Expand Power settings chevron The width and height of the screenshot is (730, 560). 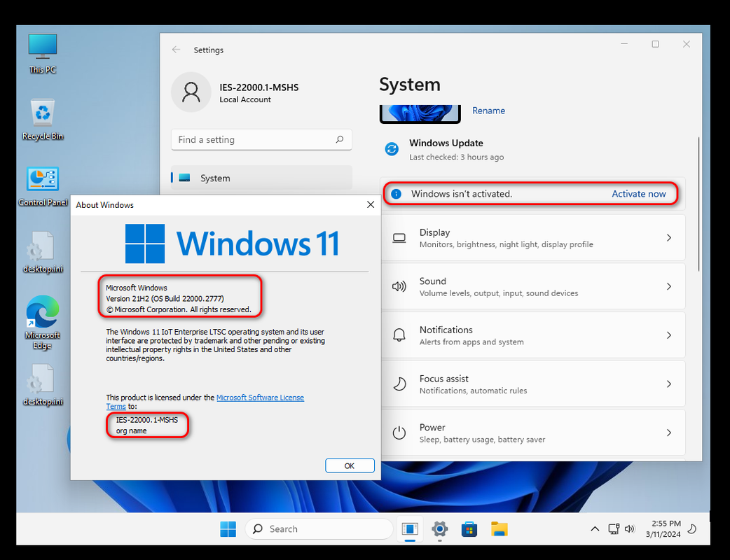(669, 433)
